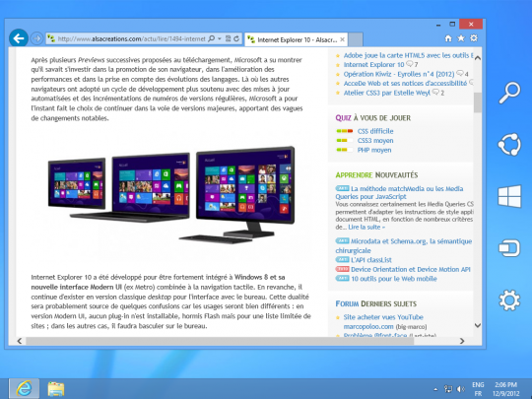Screen dimensions: 532x399
Task: Open L'API classList link
Action: pyautogui.click(x=371, y=260)
